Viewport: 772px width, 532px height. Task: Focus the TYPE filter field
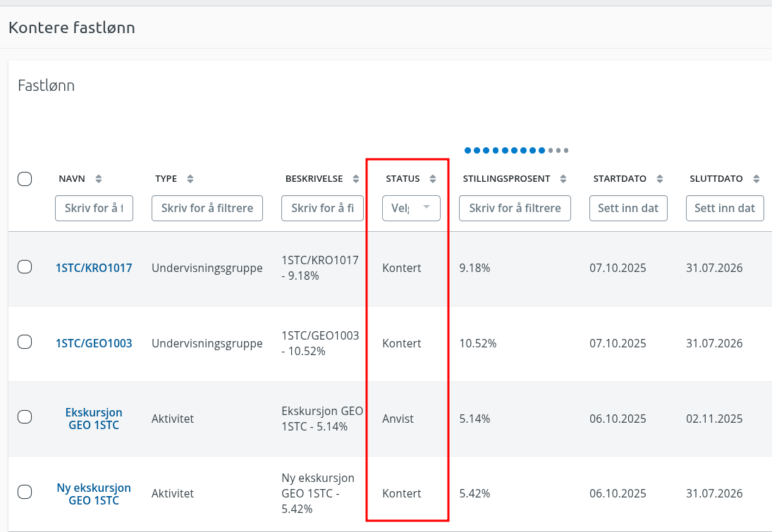pos(207,208)
